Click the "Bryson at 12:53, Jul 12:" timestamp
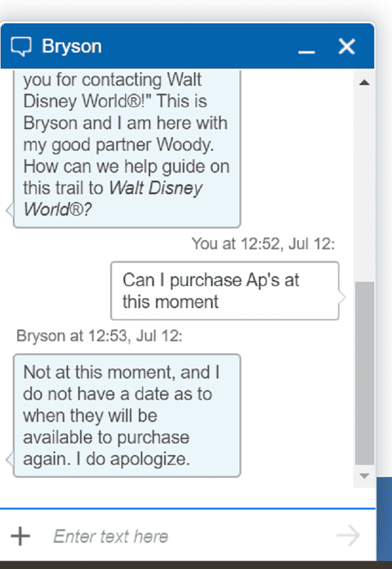The width and height of the screenshot is (392, 569). [99, 336]
